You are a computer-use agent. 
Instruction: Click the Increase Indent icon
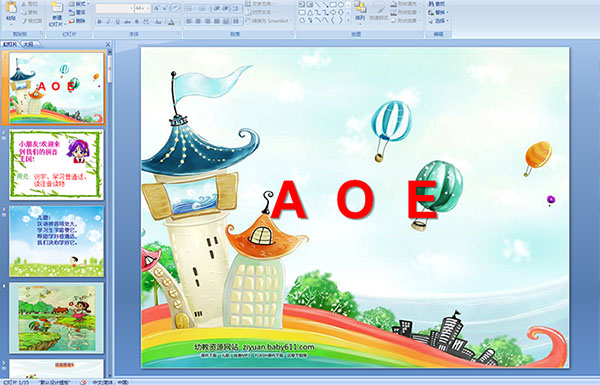226,8
